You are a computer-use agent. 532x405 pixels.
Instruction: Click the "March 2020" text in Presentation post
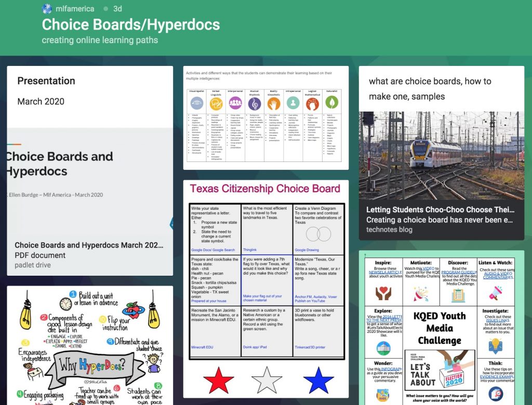[41, 101]
